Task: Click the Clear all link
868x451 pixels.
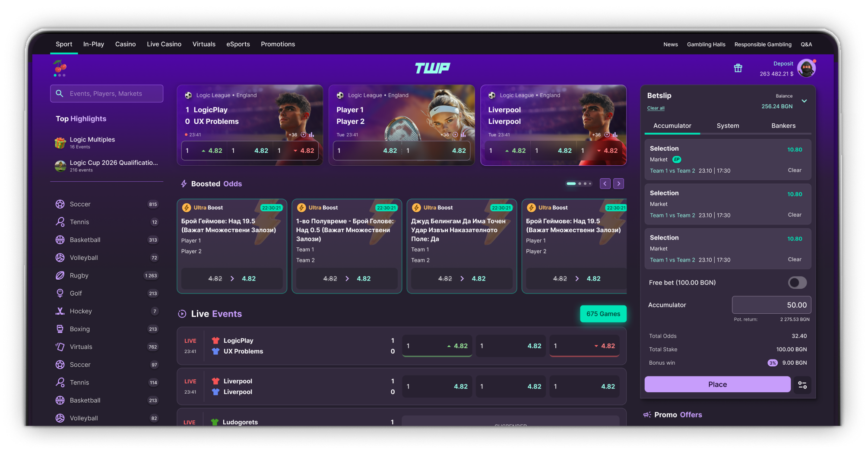Action: [656, 108]
